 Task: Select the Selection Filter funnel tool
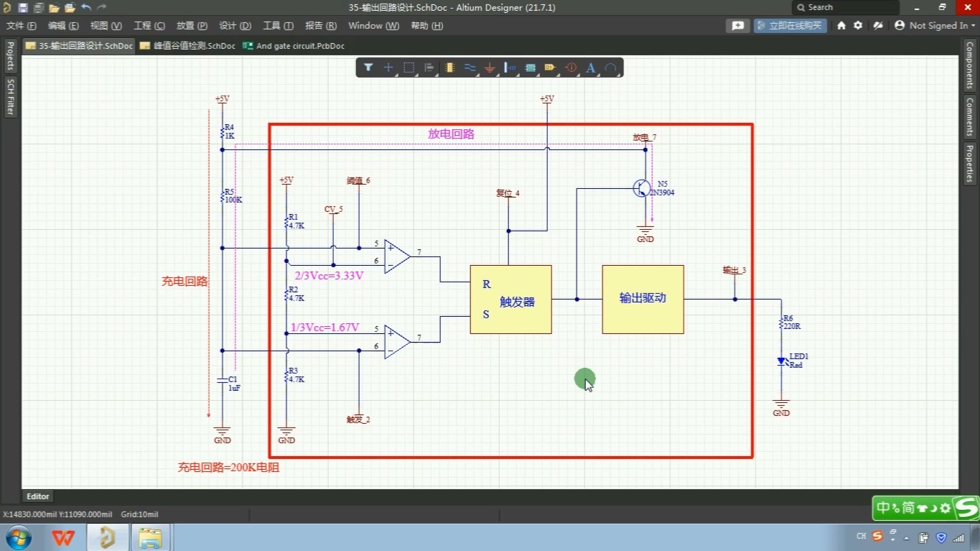[368, 68]
